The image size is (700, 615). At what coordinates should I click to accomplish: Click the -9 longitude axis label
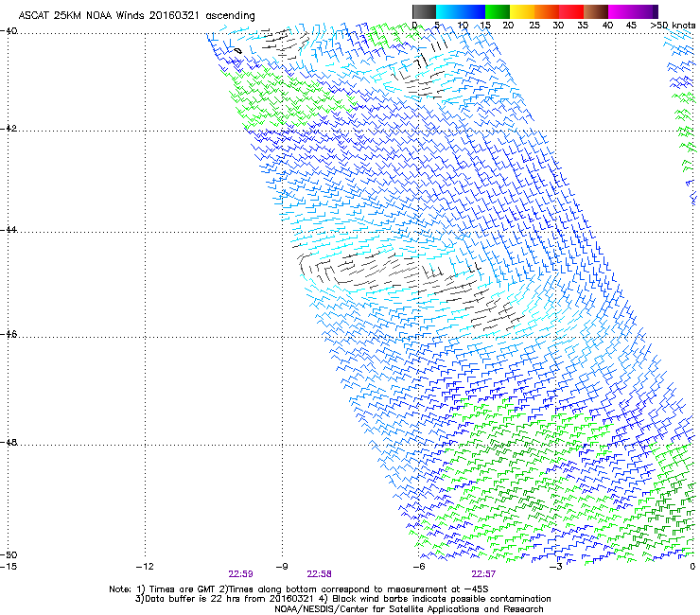pos(282,567)
